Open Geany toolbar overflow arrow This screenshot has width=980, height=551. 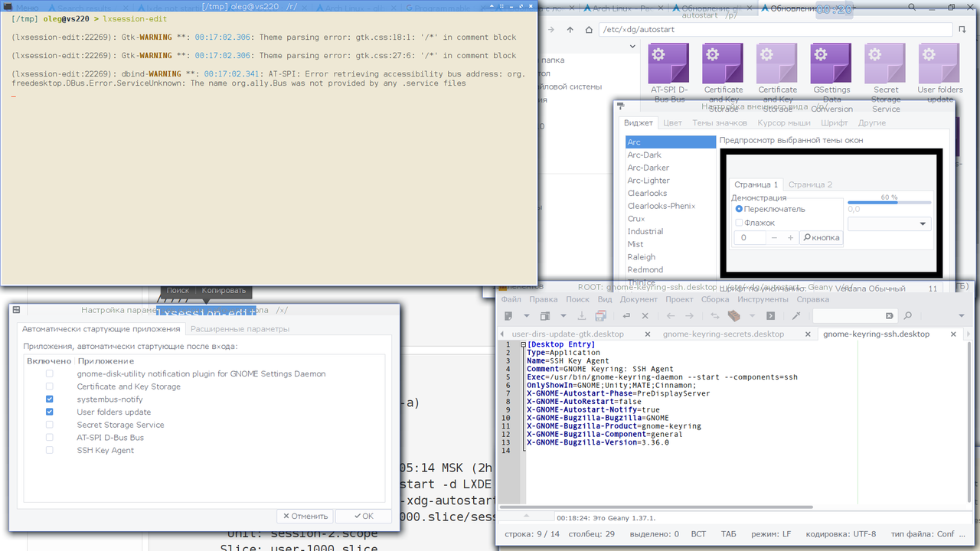click(x=962, y=315)
